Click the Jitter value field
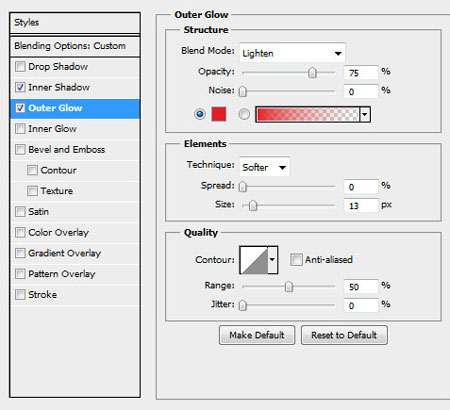 pyautogui.click(x=361, y=306)
